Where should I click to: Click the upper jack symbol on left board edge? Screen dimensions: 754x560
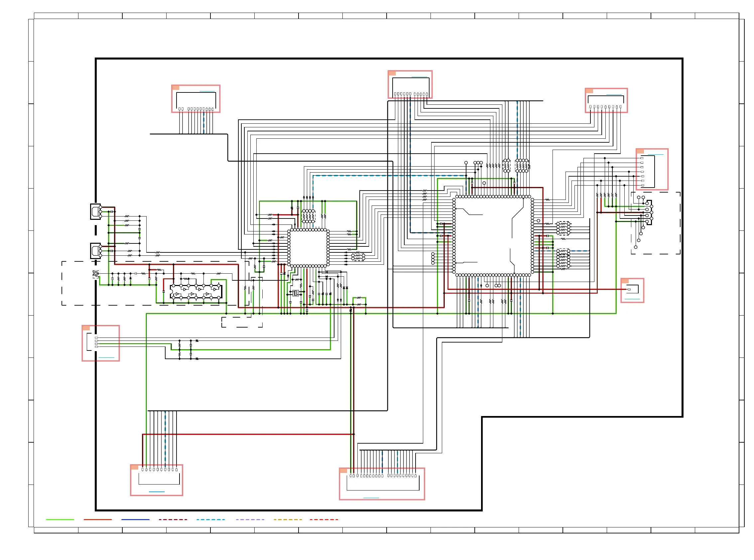(96, 211)
